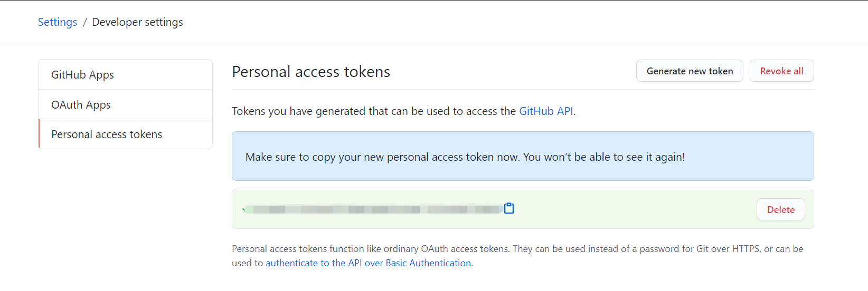
Task: Click the blurred token string
Action: pos(374,209)
